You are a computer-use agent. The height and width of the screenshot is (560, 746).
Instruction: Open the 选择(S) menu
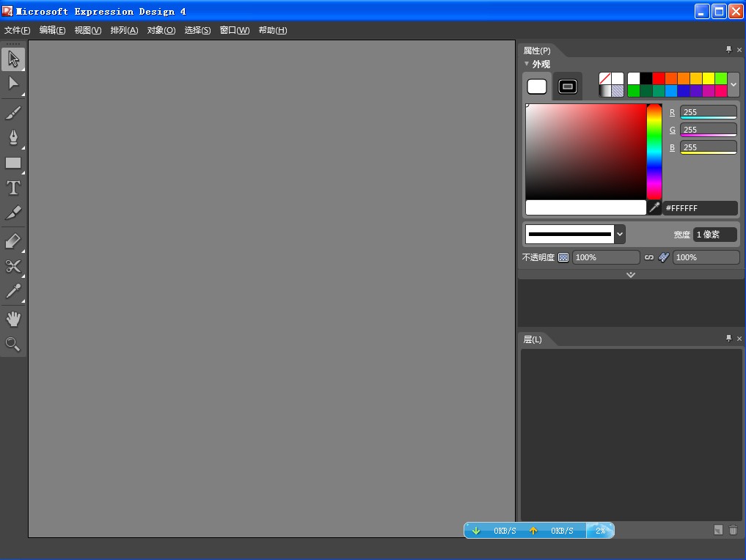click(197, 31)
